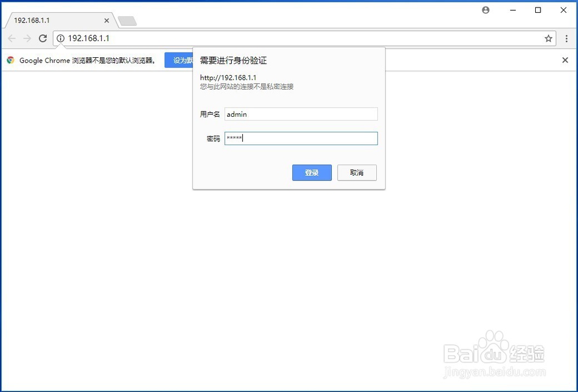Click the browser back arrow
578x392 pixels.
coord(12,38)
